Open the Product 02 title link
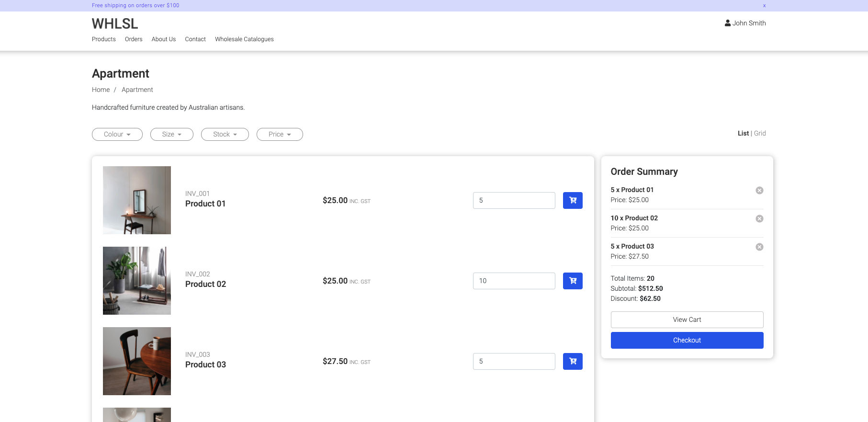The height and width of the screenshot is (422, 868). (x=205, y=284)
